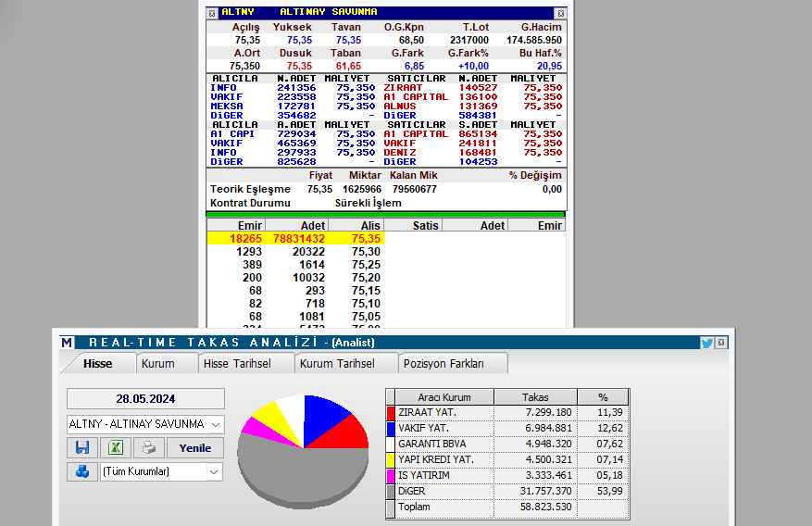Select the 75,25 bid price row
Screen dimensions: 812x526
pyautogui.click(x=295, y=265)
